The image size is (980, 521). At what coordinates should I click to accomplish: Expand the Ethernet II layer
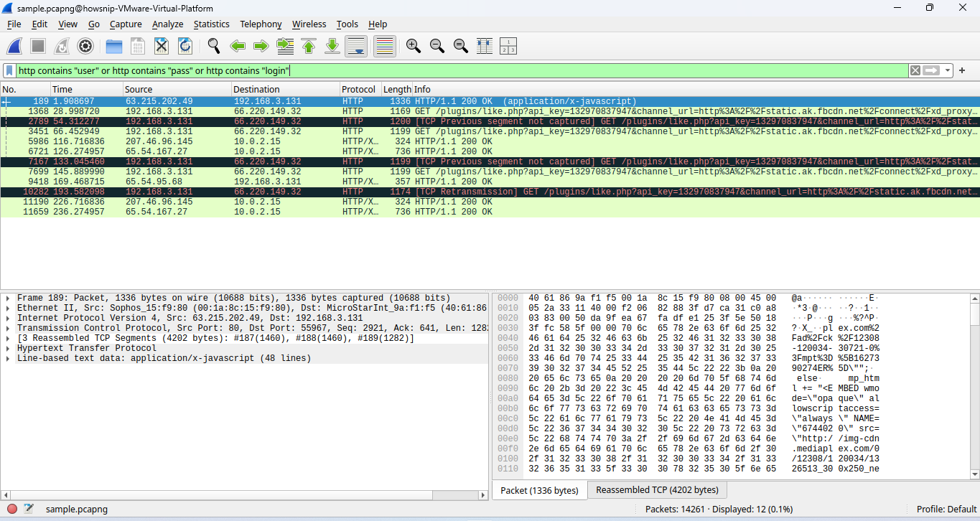tap(8, 308)
